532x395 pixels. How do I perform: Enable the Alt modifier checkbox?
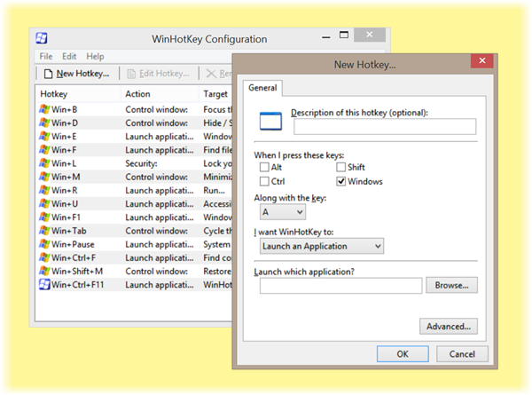click(x=264, y=168)
